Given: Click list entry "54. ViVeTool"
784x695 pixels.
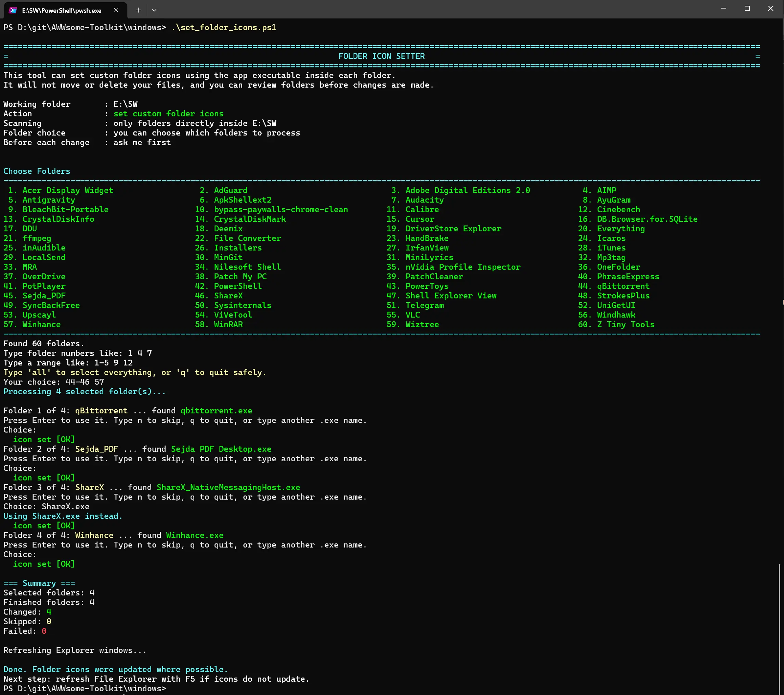Looking at the screenshot, I should click(224, 315).
